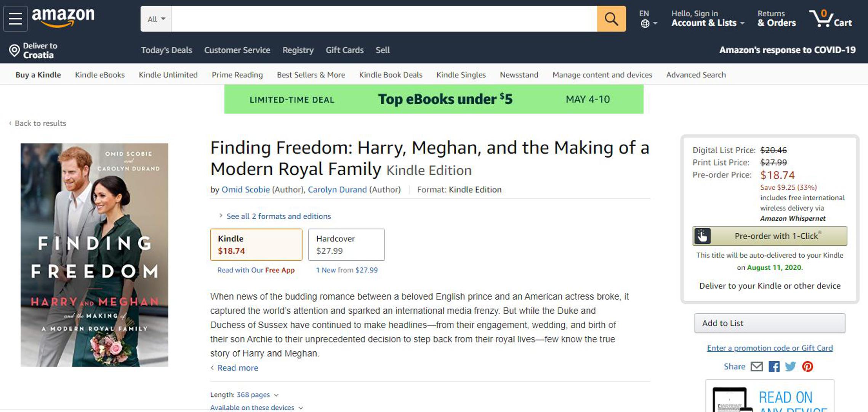Image resolution: width=868 pixels, height=412 pixels.
Task: Open the Omid Scobie author link
Action: pos(245,190)
